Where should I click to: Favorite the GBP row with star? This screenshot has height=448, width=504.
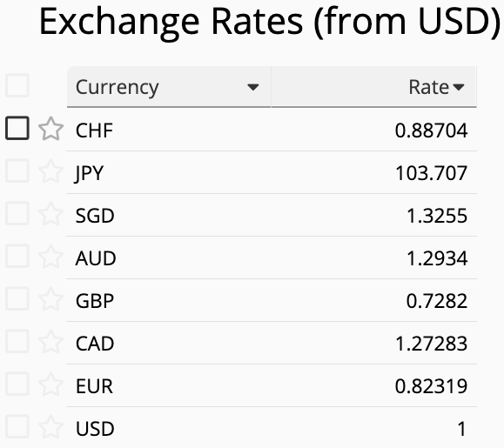[x=50, y=299]
